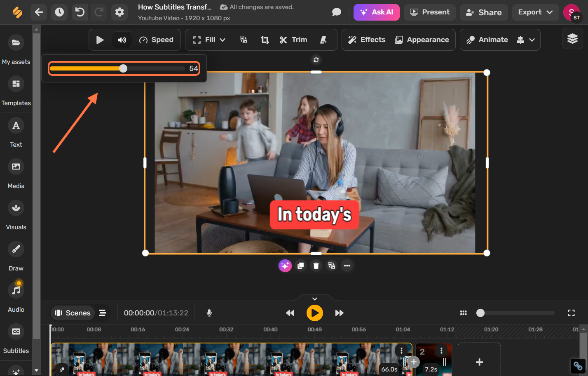588x376 pixels.
Task: Open the Crop tool
Action: click(x=264, y=40)
